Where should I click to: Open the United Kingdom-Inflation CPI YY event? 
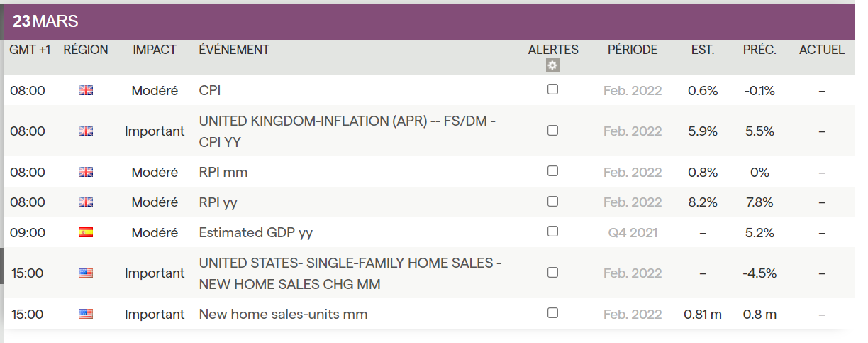pyautogui.click(x=347, y=131)
